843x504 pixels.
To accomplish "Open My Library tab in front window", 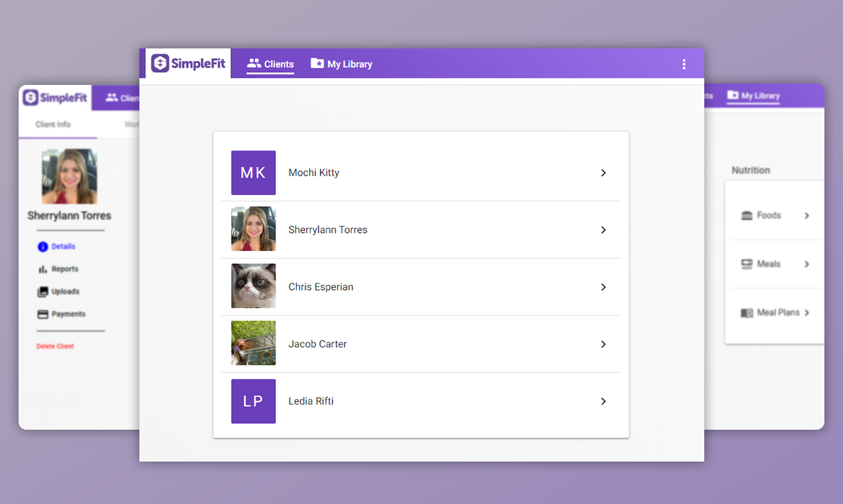I will tap(341, 64).
